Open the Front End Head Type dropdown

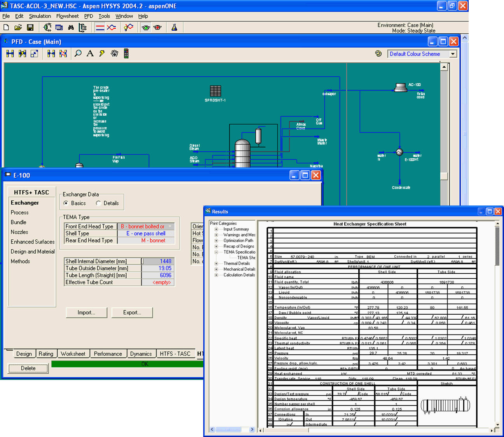170,226
